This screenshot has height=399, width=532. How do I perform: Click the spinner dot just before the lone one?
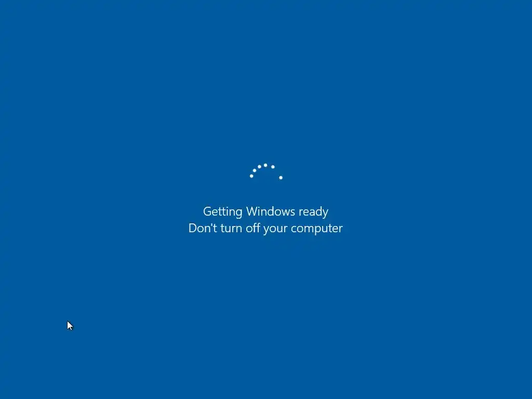[273, 167]
